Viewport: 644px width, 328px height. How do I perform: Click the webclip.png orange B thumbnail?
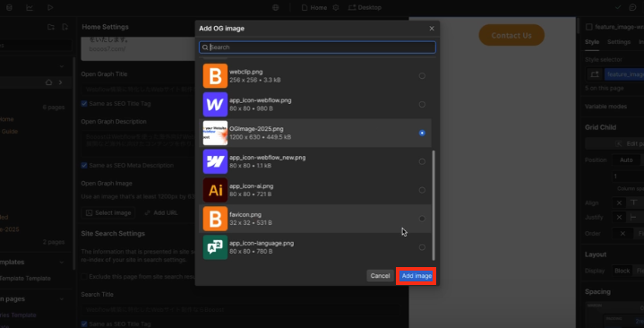pos(215,75)
